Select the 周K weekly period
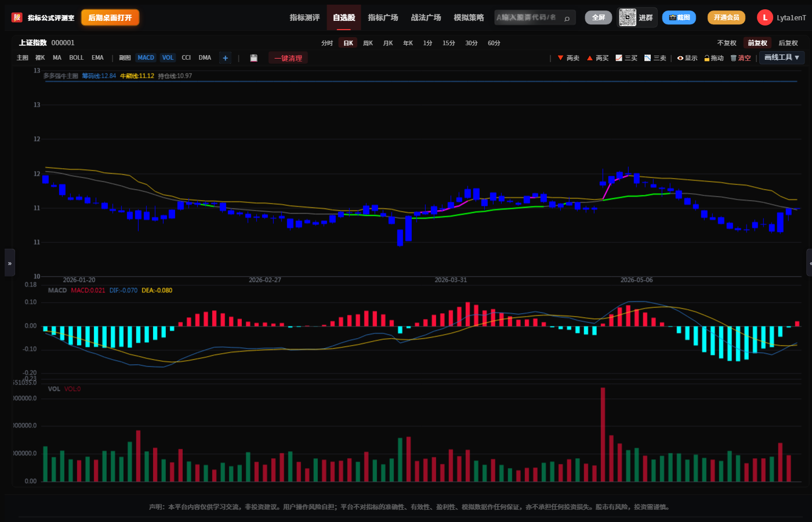This screenshot has height=522, width=812. click(368, 43)
